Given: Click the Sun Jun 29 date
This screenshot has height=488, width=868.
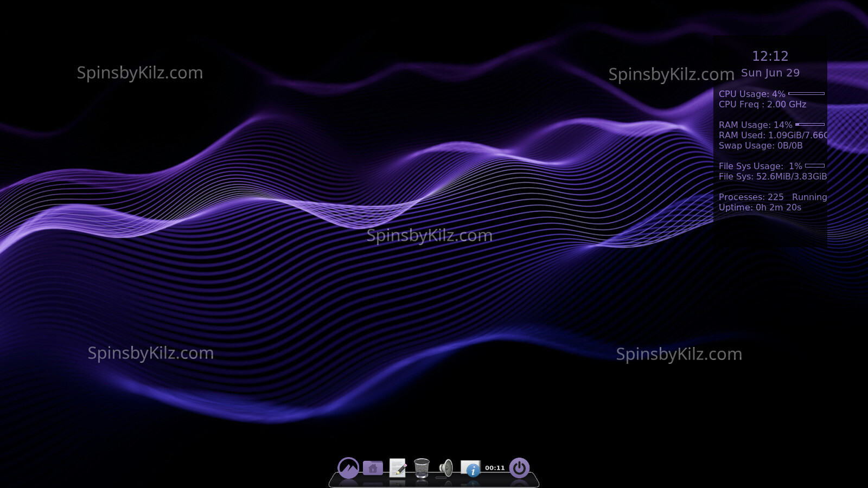Looking at the screenshot, I should pyautogui.click(x=770, y=73).
